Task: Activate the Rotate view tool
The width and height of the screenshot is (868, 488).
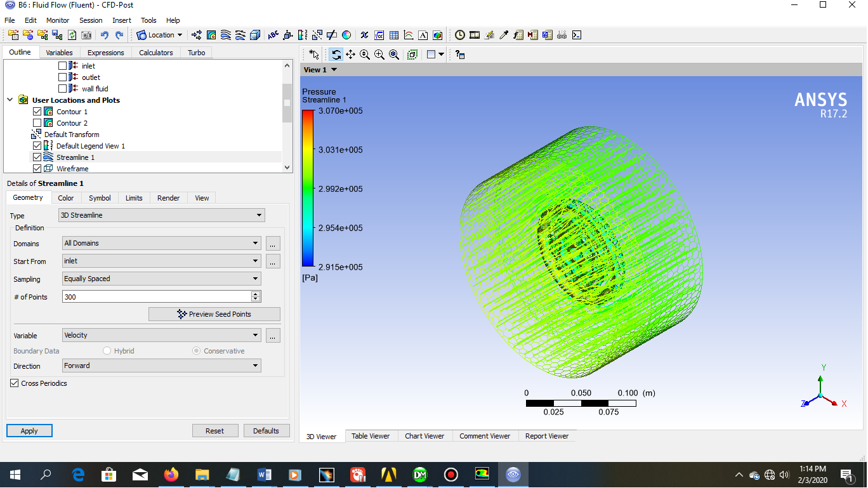Action: coord(337,55)
